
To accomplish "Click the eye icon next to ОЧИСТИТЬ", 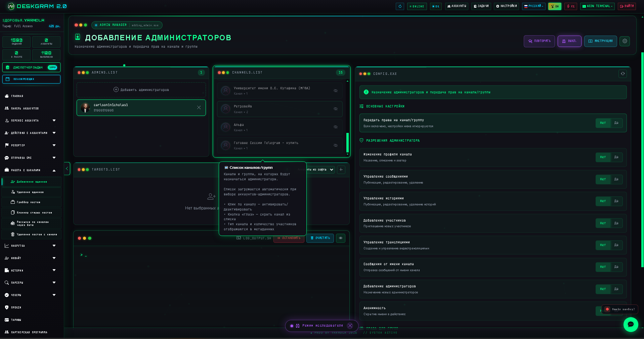I will point(341,238).
